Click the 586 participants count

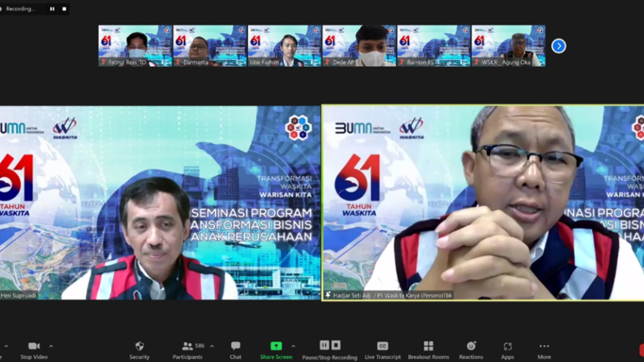pyautogui.click(x=200, y=346)
